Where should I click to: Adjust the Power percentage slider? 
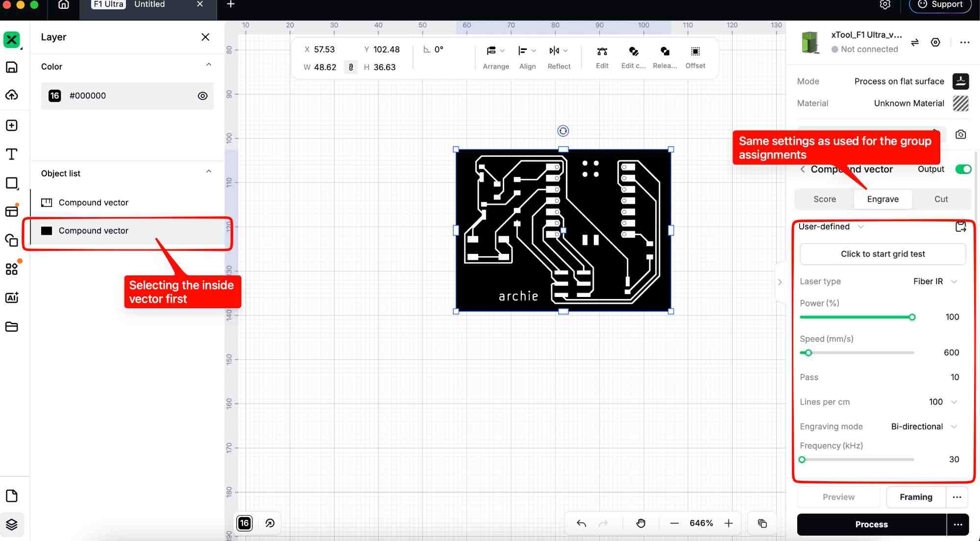pos(912,317)
